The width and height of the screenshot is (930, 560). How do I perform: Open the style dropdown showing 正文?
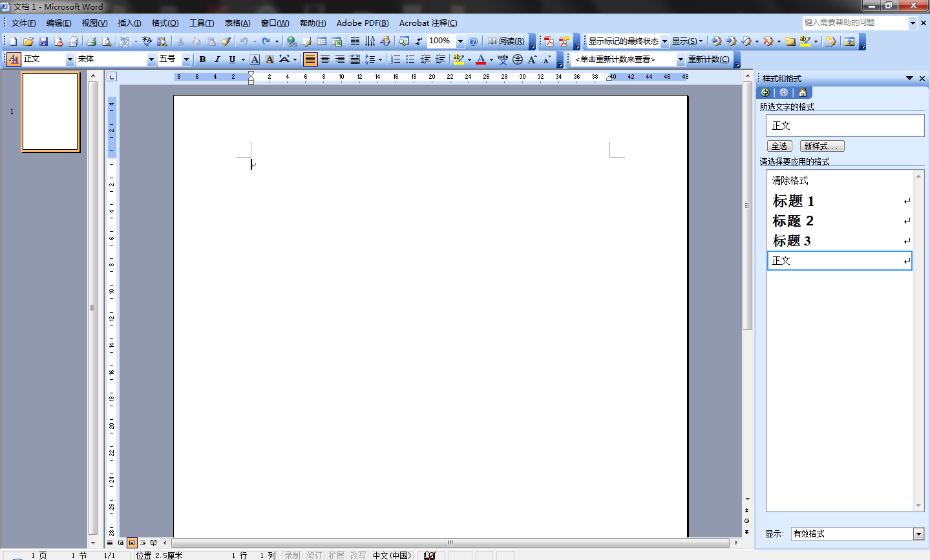(70, 59)
